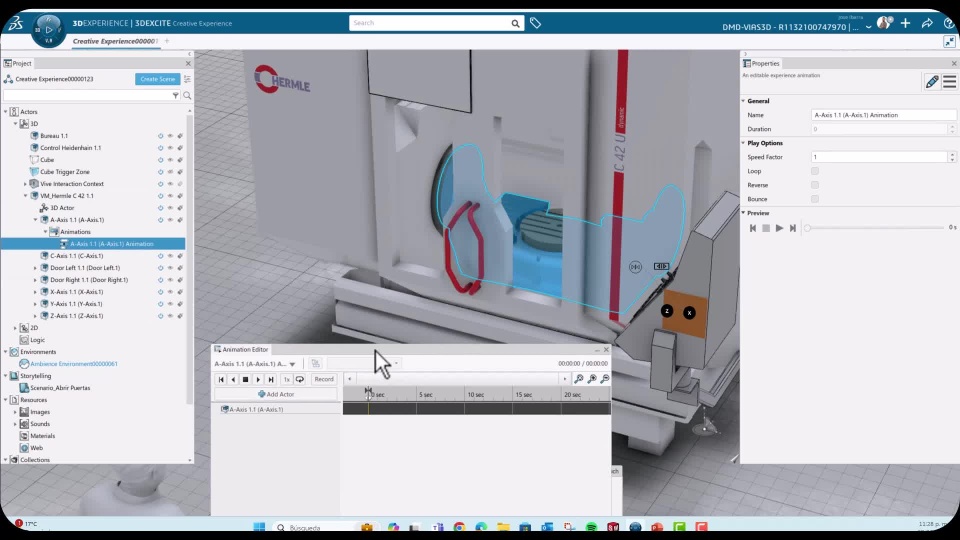The height and width of the screenshot is (540, 960).
Task: Zoom out timeline in Animation Editor
Action: 605,379
